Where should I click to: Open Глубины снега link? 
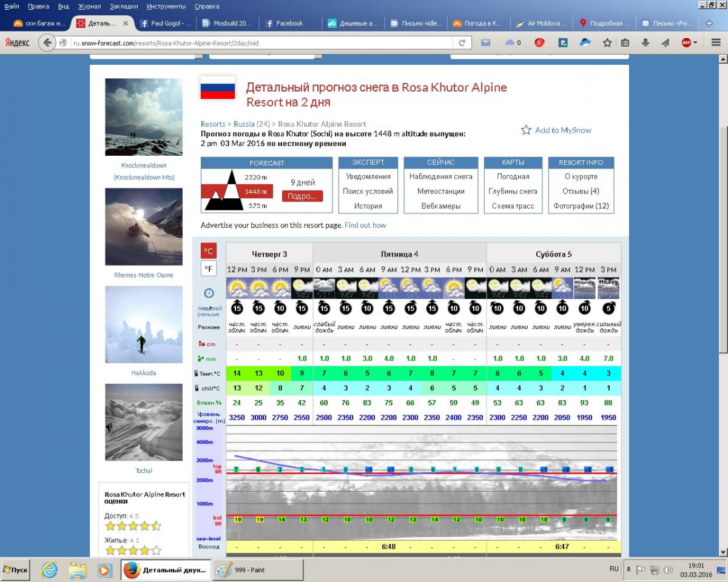pos(513,191)
